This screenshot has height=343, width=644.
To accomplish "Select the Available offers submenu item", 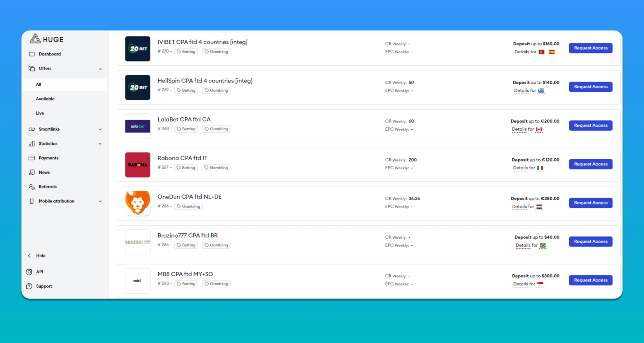I will (45, 99).
